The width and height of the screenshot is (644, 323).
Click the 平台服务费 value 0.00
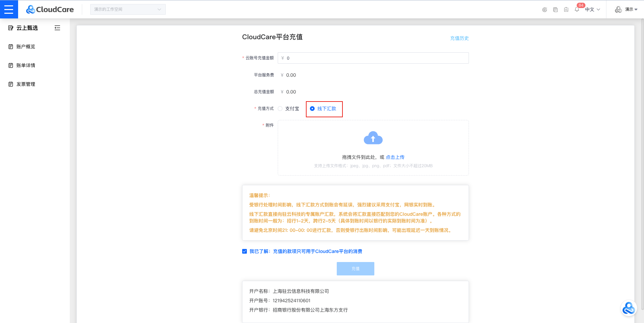pyautogui.click(x=291, y=75)
